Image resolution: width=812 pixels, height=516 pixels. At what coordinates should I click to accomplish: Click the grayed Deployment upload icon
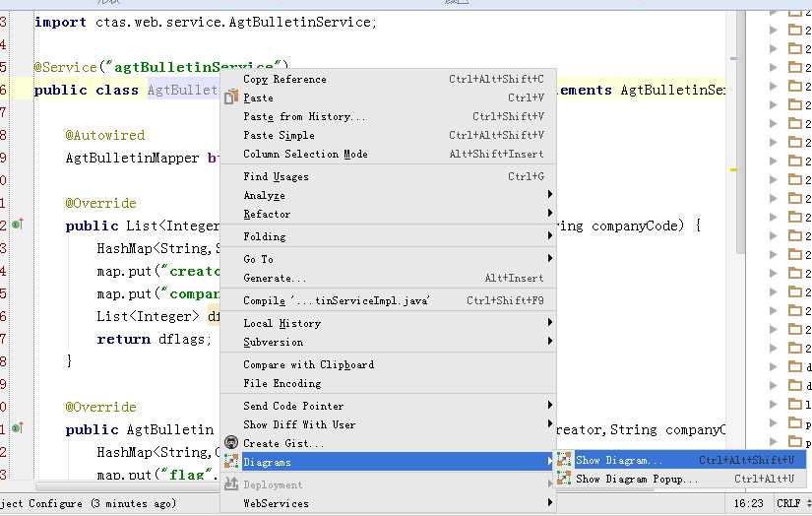[x=231, y=484]
